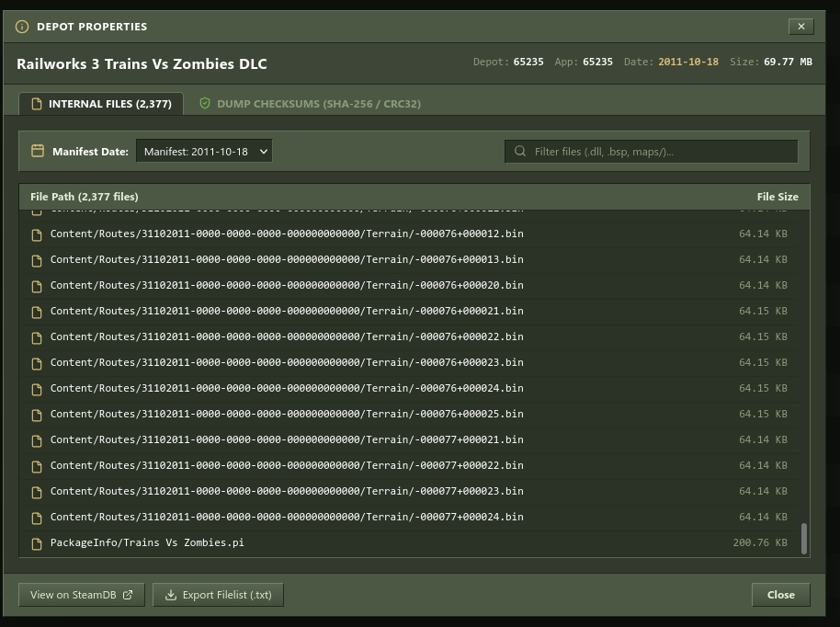Click file icon for -000076+000023.bin row
840x627 pixels.
point(37,363)
